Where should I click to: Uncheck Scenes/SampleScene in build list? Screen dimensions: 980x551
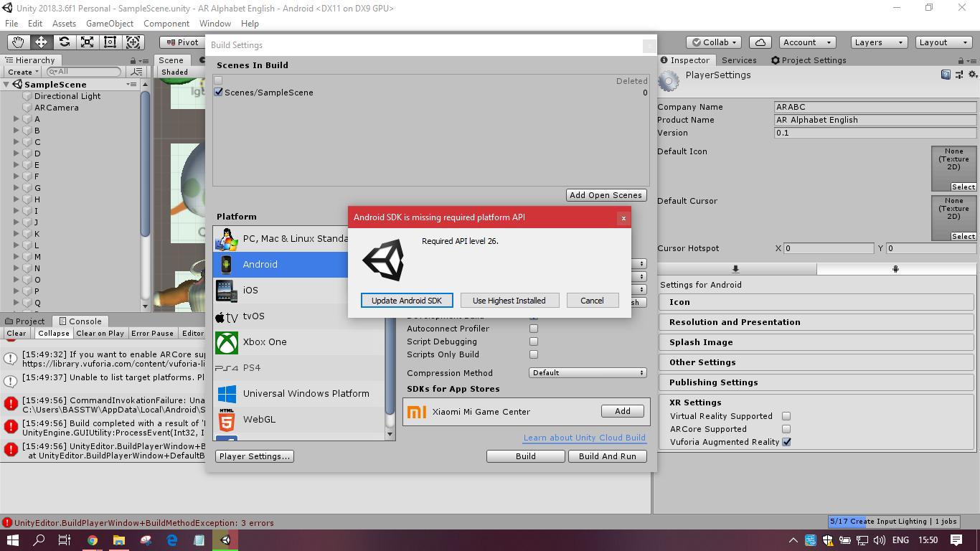(x=219, y=92)
